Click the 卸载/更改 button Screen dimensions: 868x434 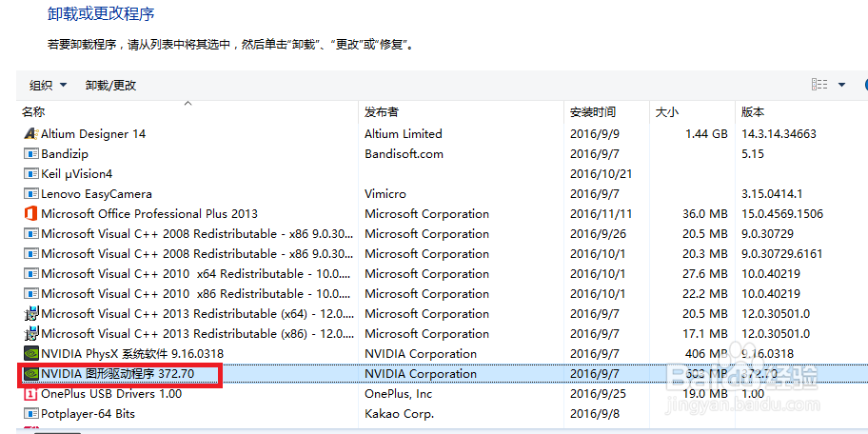110,86
